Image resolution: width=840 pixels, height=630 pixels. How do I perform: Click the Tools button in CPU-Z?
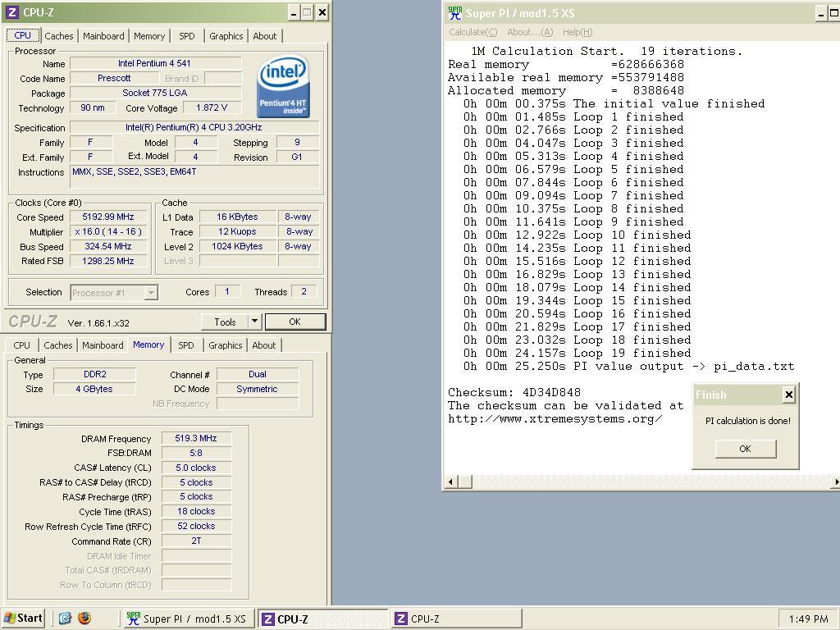pyautogui.click(x=225, y=322)
